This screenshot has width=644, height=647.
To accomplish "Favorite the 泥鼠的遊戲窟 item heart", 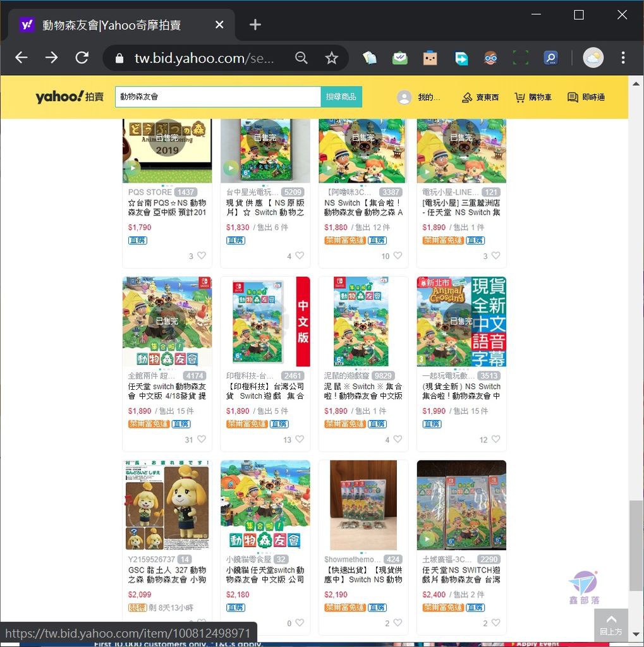I will 398,439.
